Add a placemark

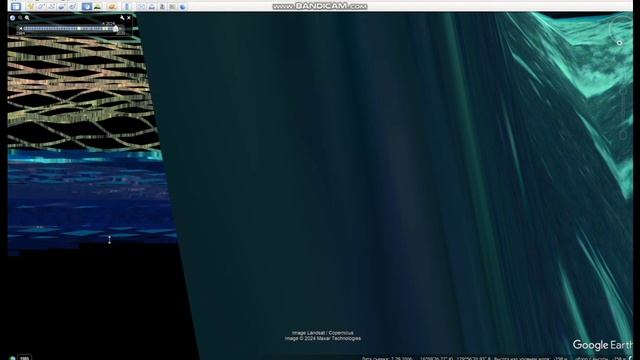point(30,7)
